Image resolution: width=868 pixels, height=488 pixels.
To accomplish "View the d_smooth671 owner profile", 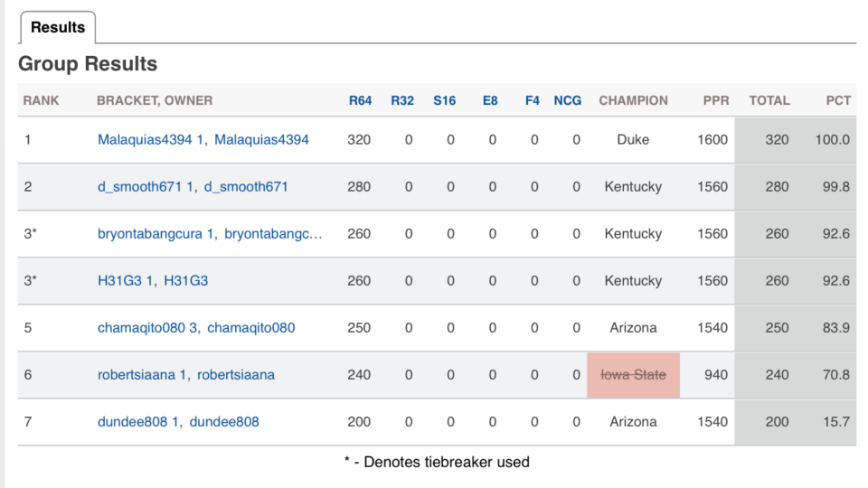I will click(x=246, y=186).
